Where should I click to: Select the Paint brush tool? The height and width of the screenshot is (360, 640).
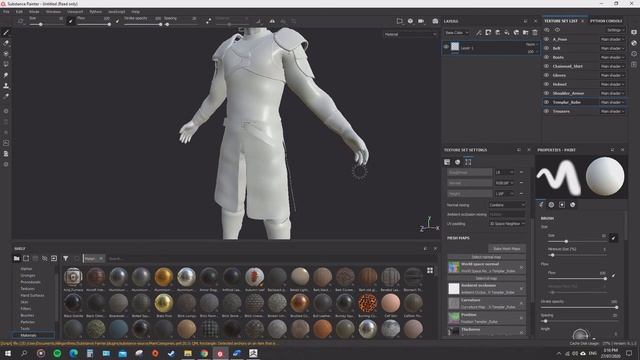(6, 33)
